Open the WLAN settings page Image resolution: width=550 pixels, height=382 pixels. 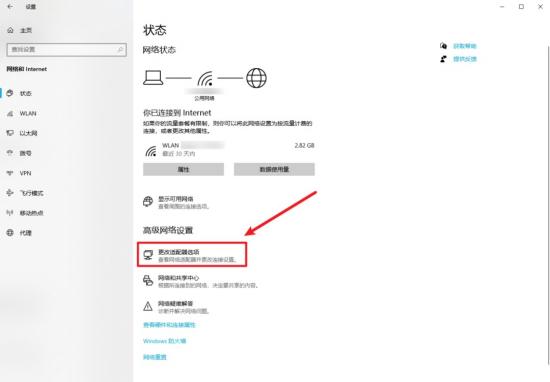pyautogui.click(x=28, y=113)
